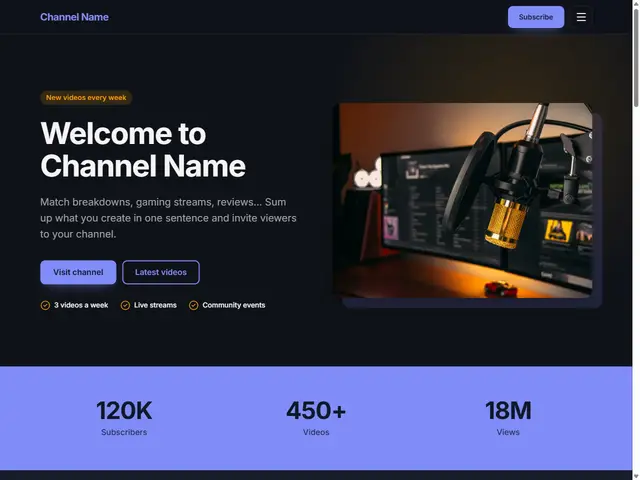The image size is (640, 480).
Task: Click the Subscribe button
Action: point(536,17)
